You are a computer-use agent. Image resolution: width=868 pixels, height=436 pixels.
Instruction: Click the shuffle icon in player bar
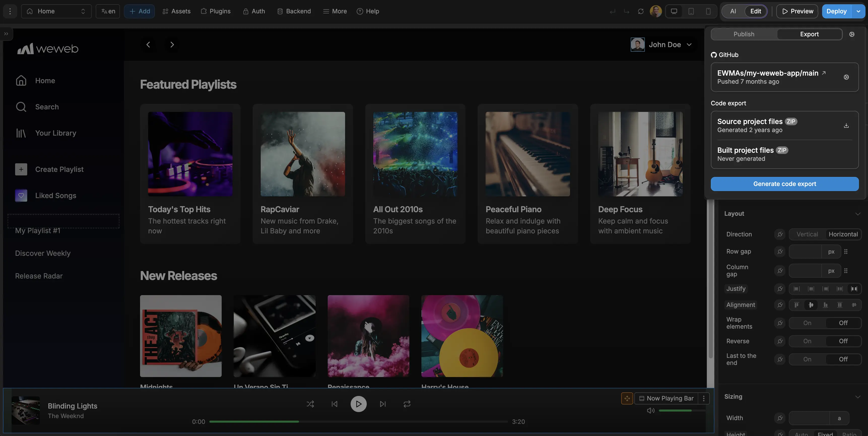click(x=310, y=404)
